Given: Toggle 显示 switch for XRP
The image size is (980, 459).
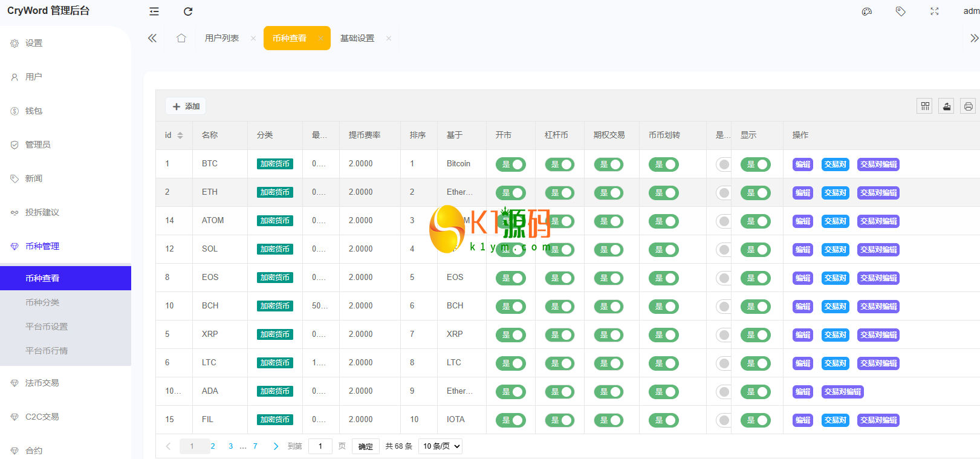Looking at the screenshot, I should tap(756, 335).
